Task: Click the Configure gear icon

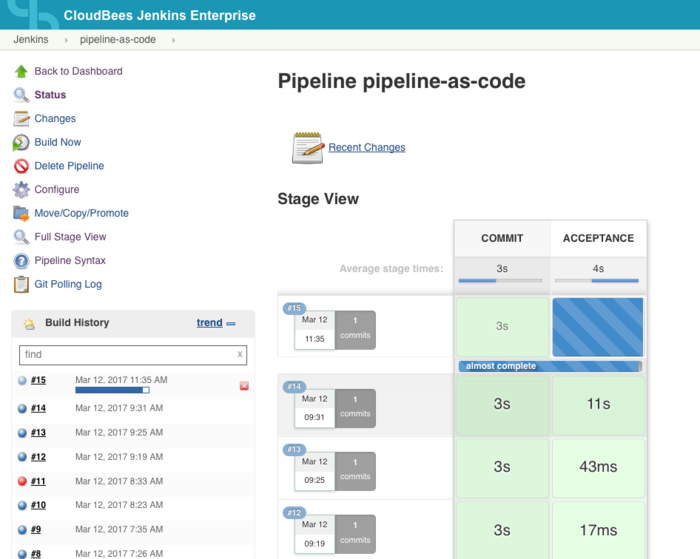Action: pos(21,189)
